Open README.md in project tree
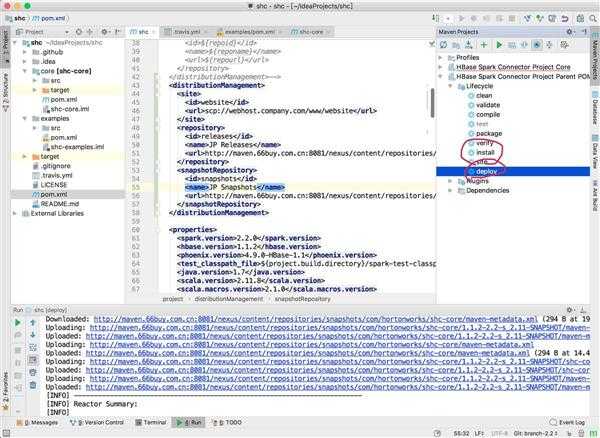This screenshot has height=438, width=600. click(55, 204)
